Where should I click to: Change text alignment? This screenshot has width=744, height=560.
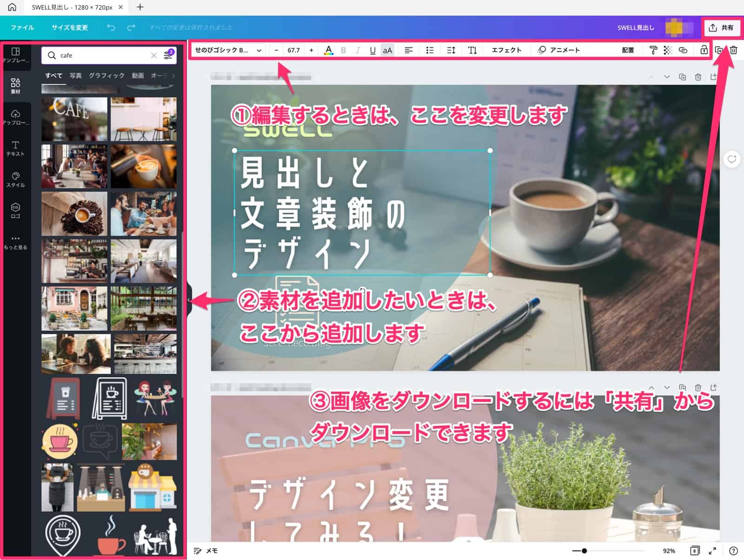408,50
